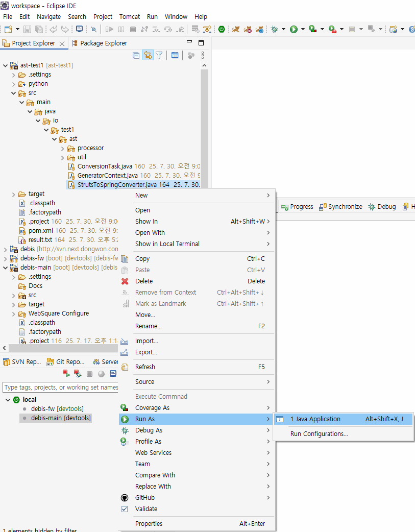
Task: Expand the debis-fw project node
Action: click(x=6, y=258)
